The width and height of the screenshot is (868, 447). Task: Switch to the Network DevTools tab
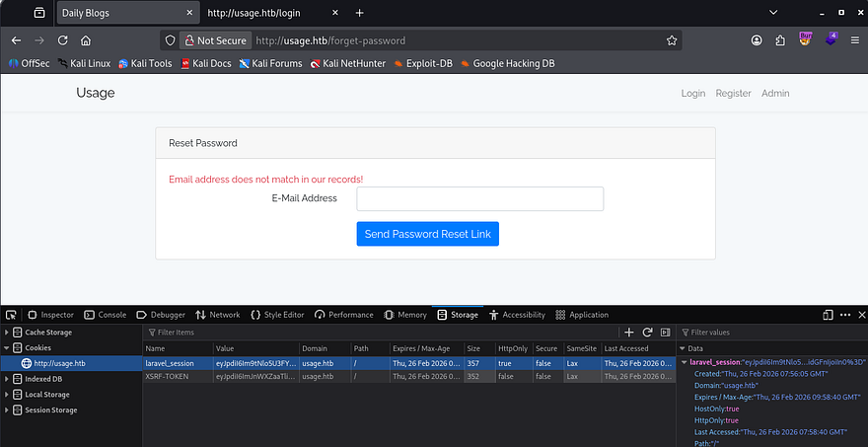(x=217, y=315)
